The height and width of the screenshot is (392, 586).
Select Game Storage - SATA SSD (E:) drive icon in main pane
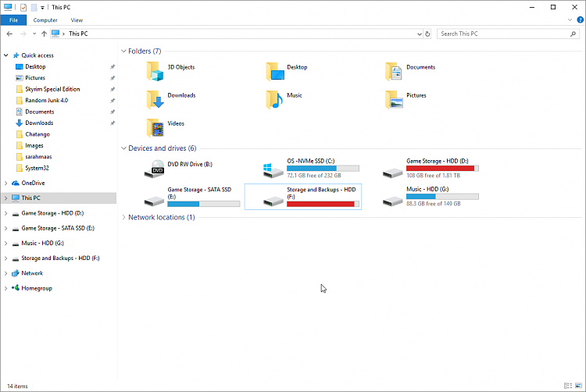click(154, 201)
